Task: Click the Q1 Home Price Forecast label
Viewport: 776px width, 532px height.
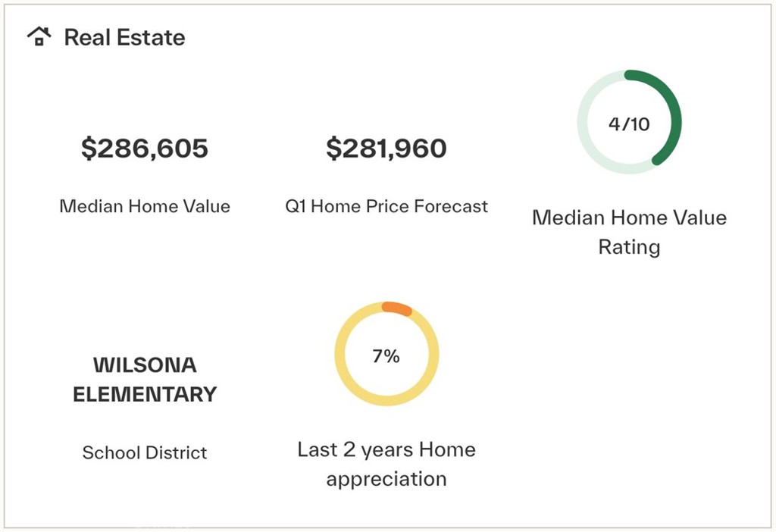Action: coord(386,206)
